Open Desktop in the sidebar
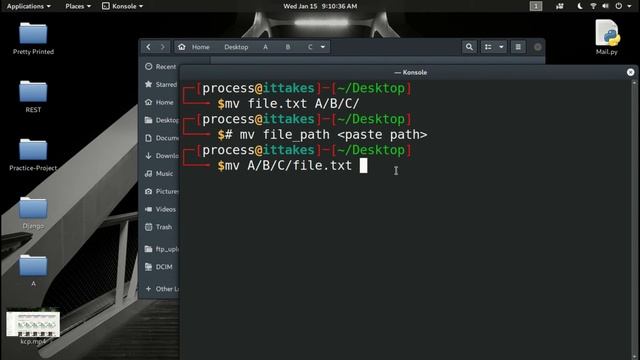This screenshot has width=640, height=360. pos(161,120)
